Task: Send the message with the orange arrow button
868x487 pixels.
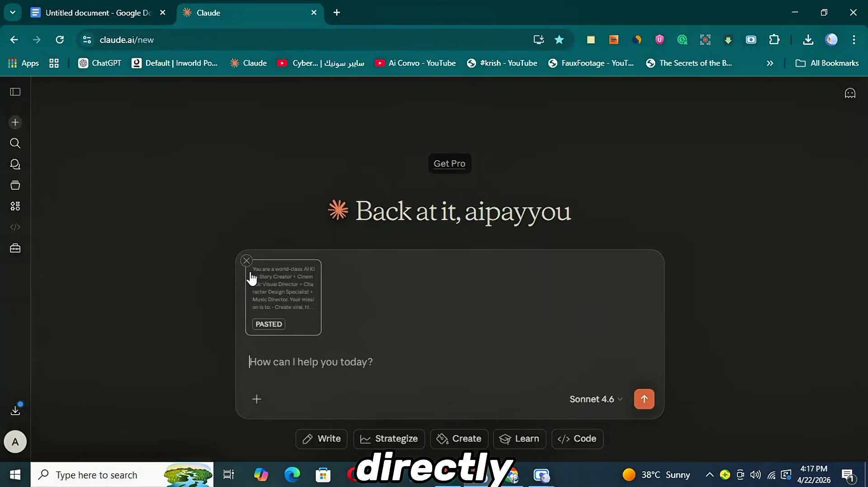Action: pos(644,399)
